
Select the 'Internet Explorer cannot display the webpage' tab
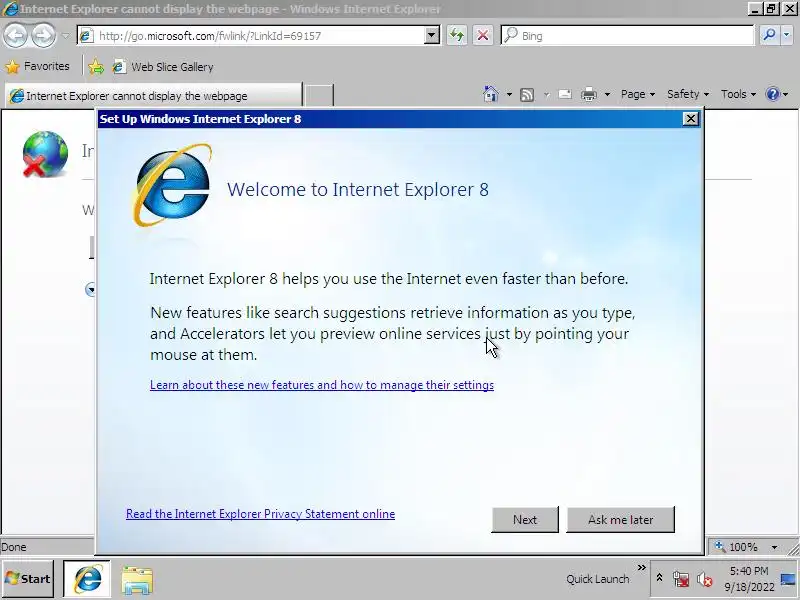click(x=153, y=95)
